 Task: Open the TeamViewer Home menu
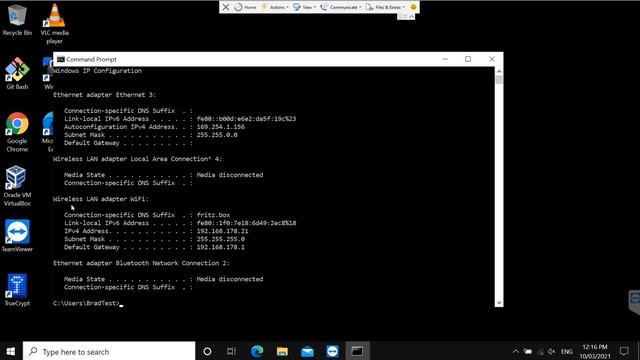245,7
